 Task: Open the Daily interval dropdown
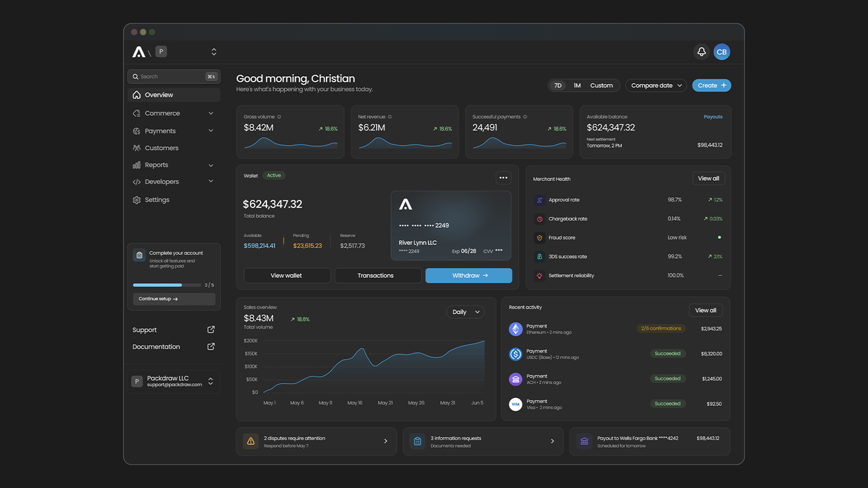click(465, 312)
